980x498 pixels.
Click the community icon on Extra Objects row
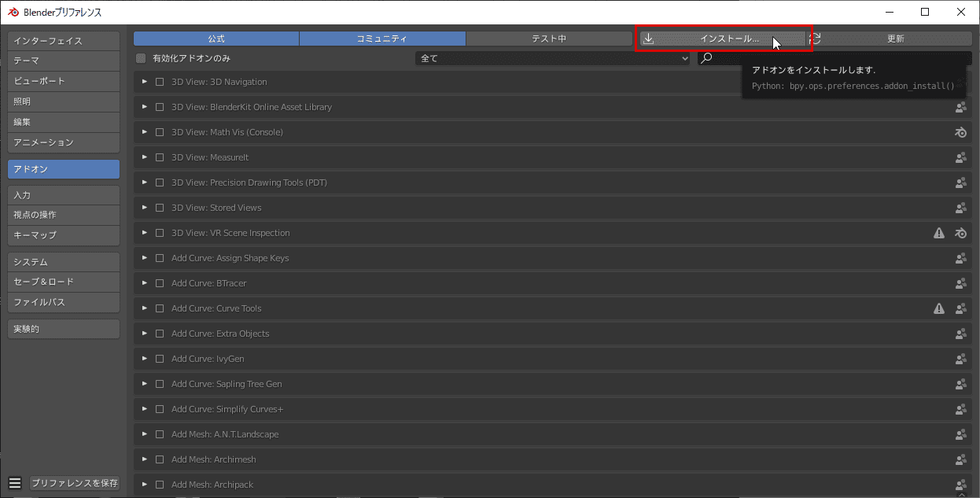[960, 334]
